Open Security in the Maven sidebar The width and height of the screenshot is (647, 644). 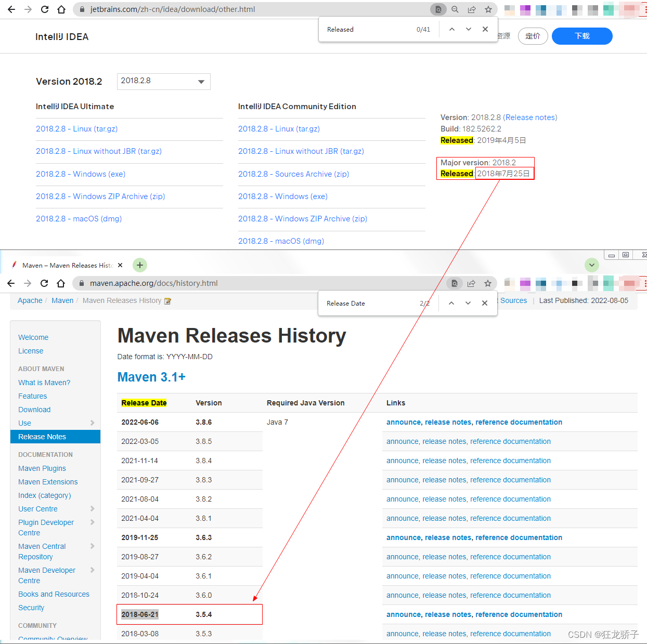pos(31,608)
